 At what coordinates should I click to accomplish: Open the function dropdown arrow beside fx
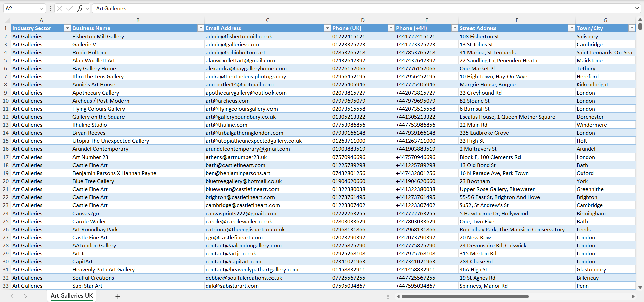[x=87, y=9]
